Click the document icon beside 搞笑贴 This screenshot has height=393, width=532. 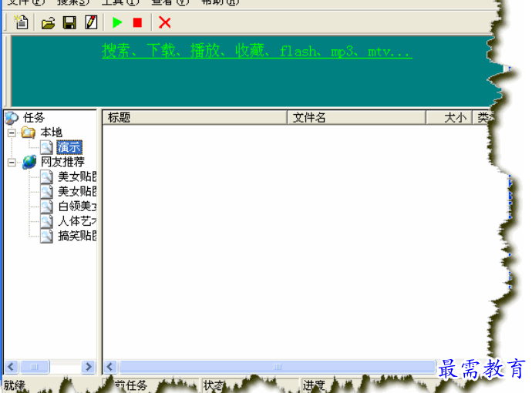(46, 236)
